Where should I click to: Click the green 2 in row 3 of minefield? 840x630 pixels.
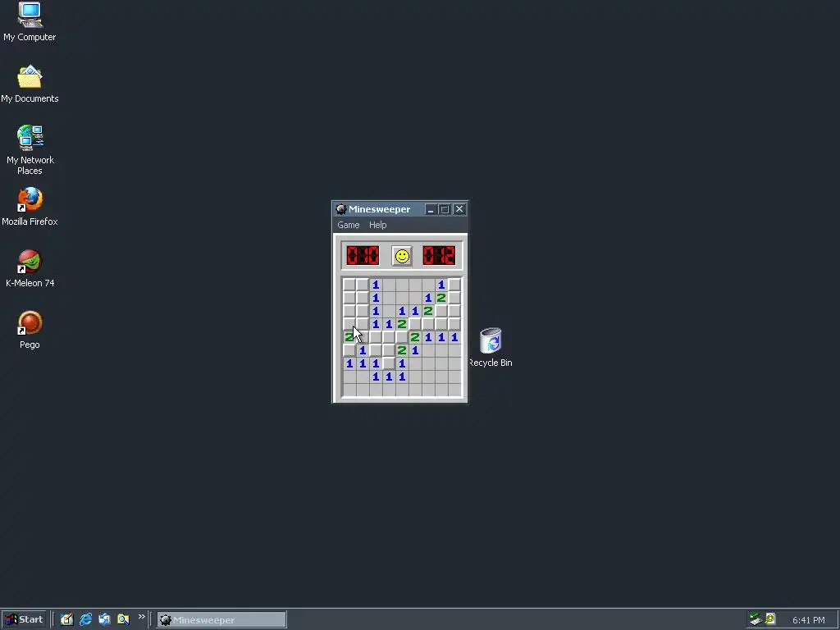click(428, 311)
